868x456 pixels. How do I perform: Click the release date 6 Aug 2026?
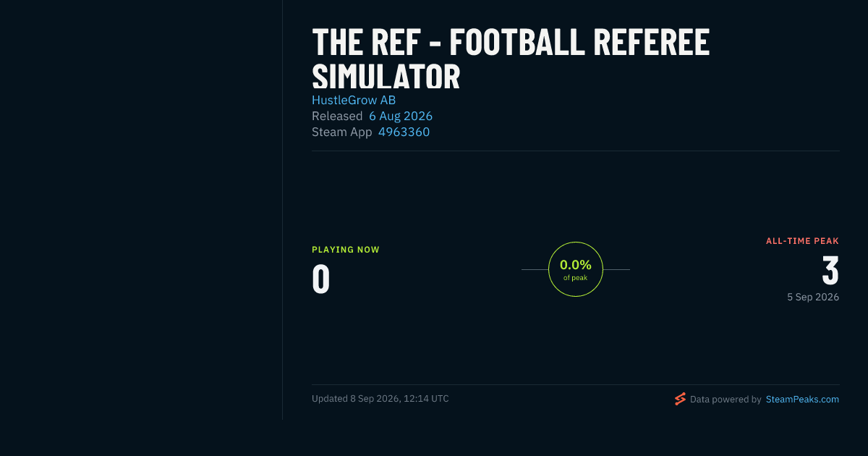pyautogui.click(x=401, y=116)
